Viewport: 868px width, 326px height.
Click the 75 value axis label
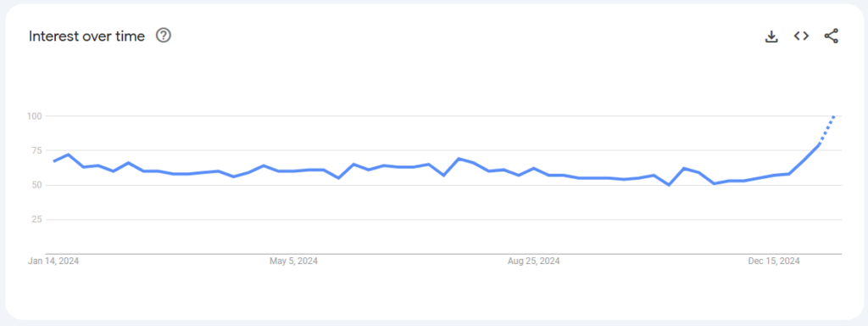(36, 150)
